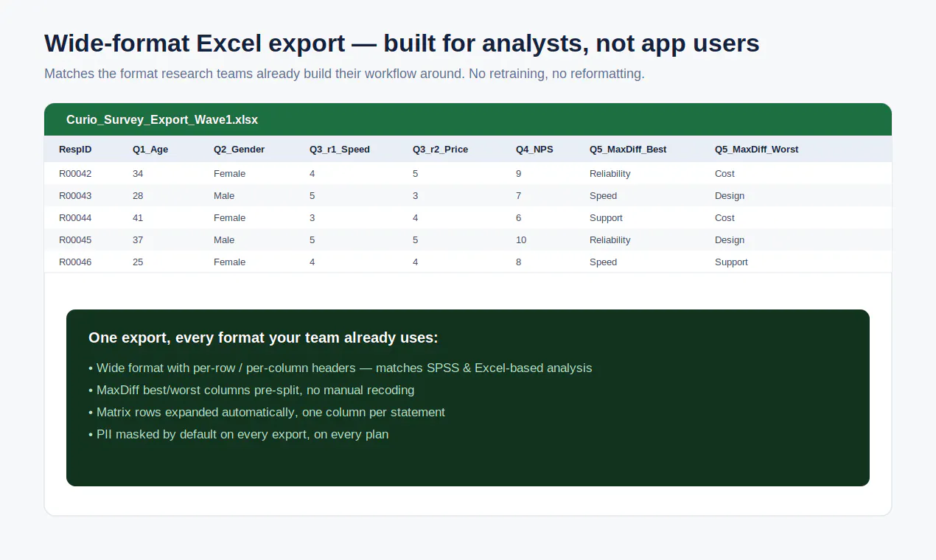Click the Q3_r1_Speed column header
936x560 pixels.
pos(340,149)
